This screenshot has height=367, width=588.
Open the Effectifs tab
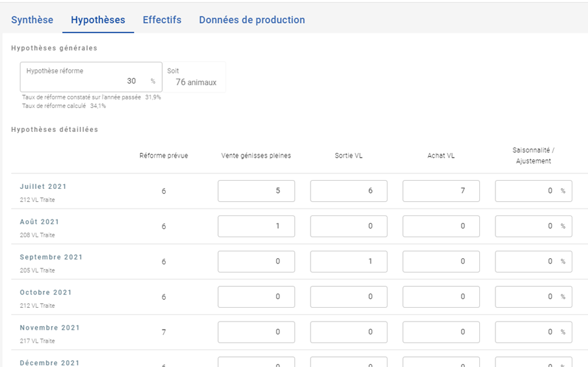[162, 20]
